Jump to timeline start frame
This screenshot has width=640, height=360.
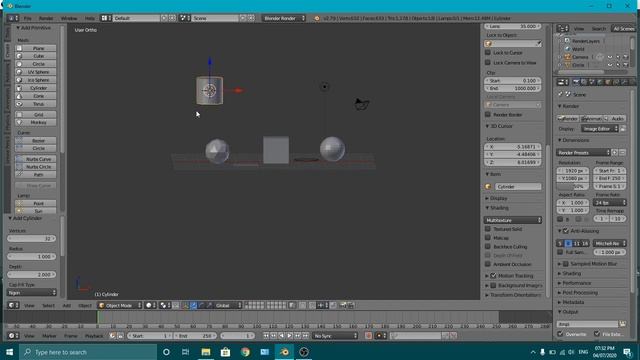click(x=266, y=336)
